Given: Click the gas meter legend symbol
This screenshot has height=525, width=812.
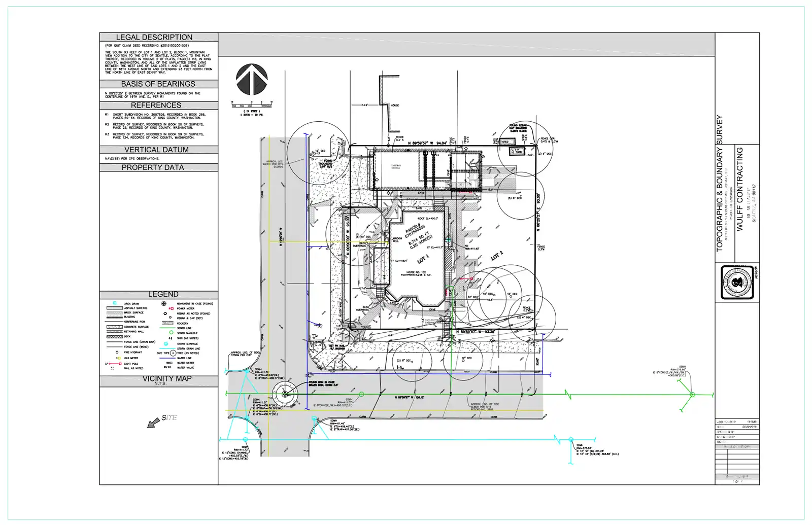Looking at the screenshot, I should (118, 358).
